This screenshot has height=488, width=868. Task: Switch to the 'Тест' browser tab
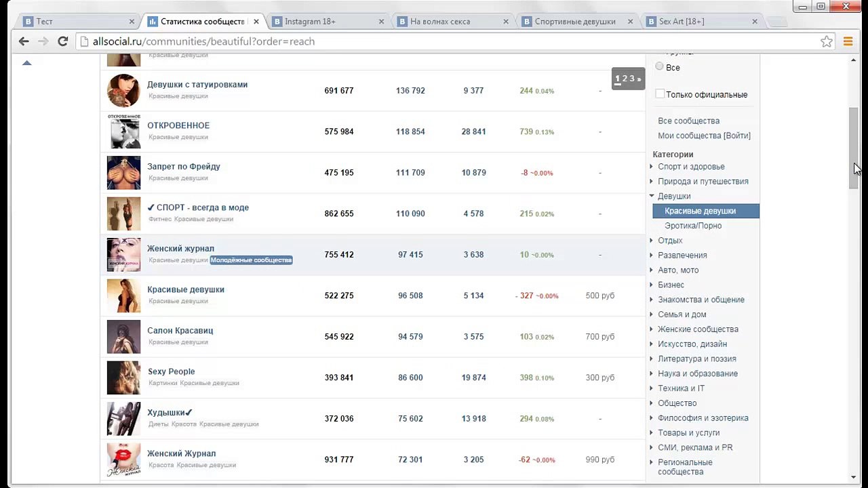[76, 22]
